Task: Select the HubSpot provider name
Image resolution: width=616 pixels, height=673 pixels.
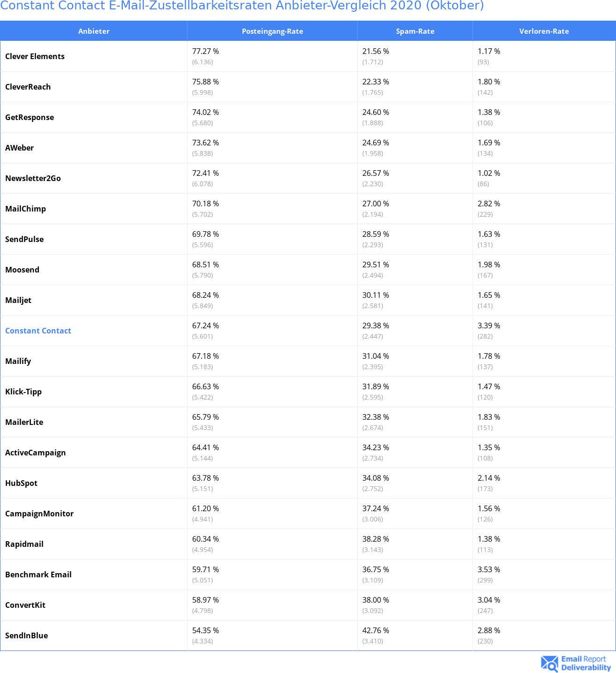Action: coord(21,483)
